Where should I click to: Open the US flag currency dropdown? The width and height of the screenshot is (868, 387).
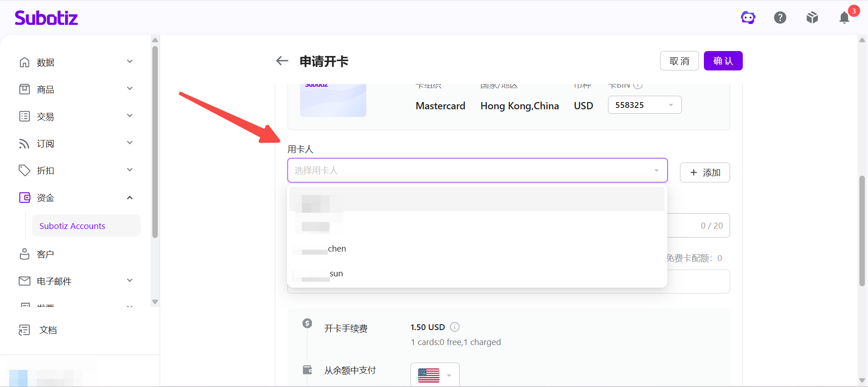click(x=435, y=375)
